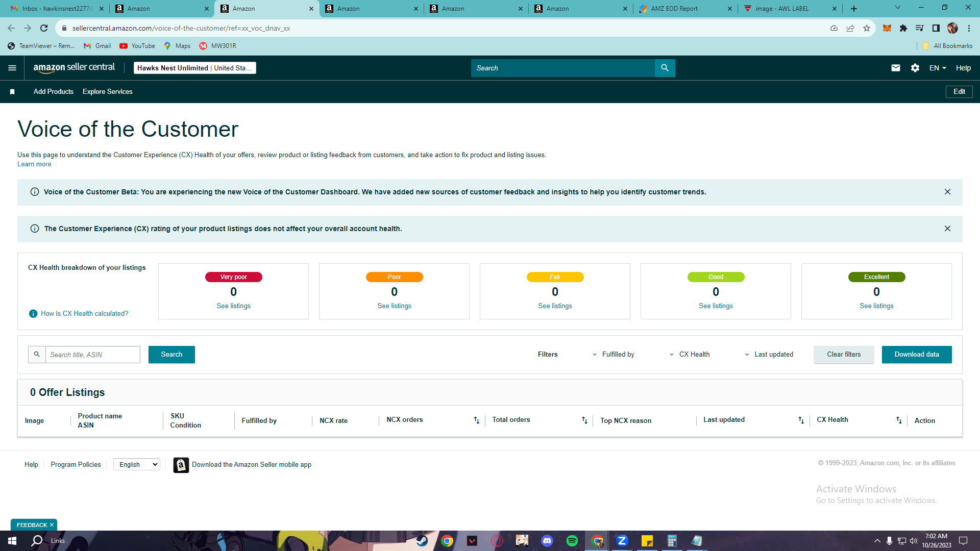Viewport: 980px width, 551px height.
Task: See listings under Very poor
Action: pos(233,306)
